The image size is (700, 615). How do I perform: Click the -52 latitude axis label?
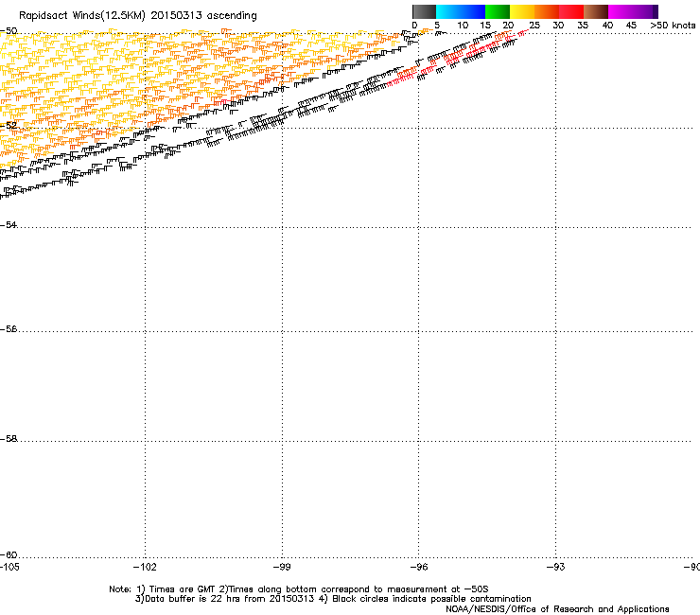(9, 126)
